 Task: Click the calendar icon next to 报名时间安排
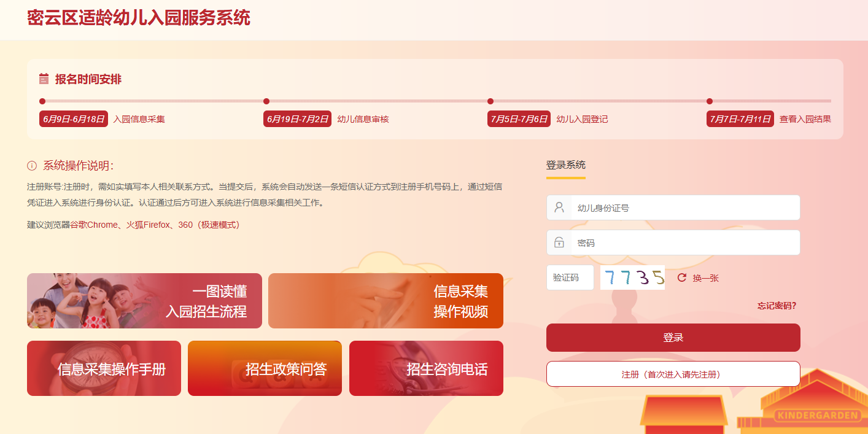44,79
